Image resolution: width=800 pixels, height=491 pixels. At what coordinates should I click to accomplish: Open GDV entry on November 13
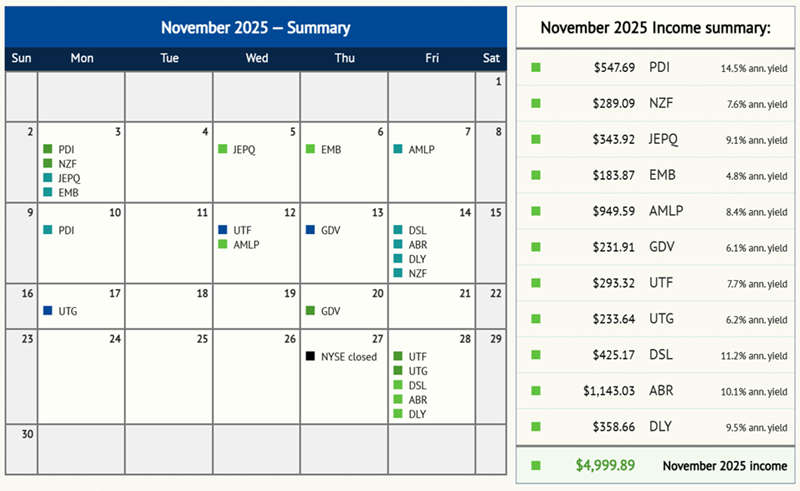(x=331, y=230)
